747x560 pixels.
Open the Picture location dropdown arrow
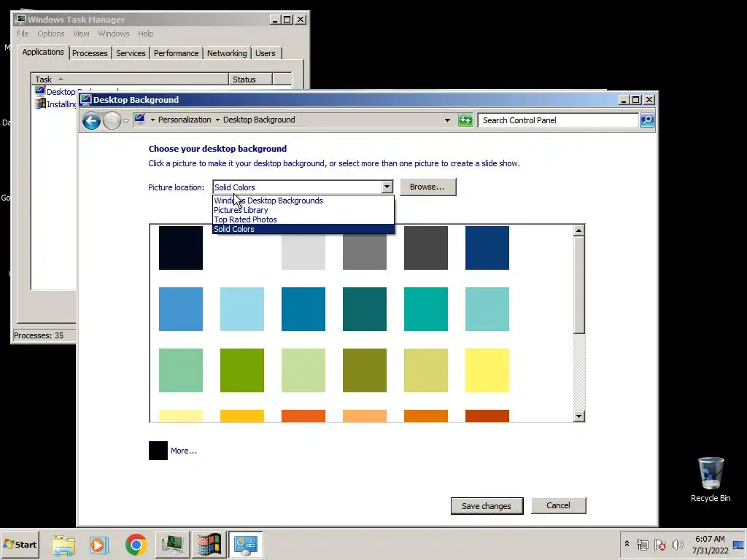387,187
